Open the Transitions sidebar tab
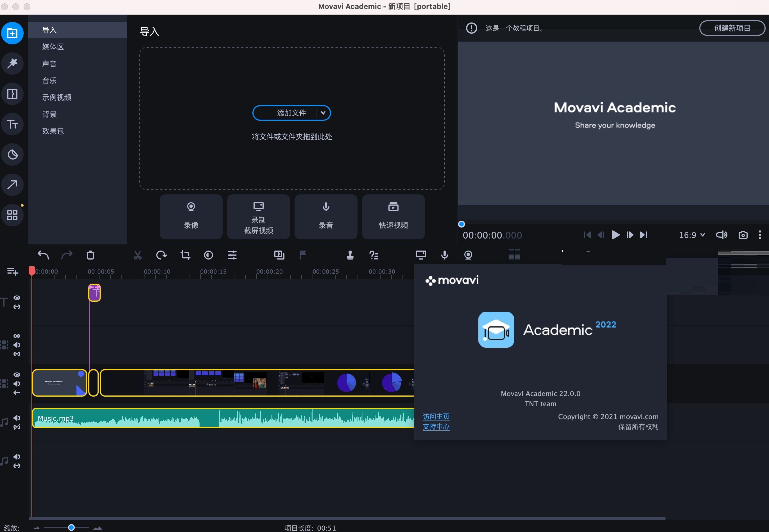769x532 pixels. point(12,94)
